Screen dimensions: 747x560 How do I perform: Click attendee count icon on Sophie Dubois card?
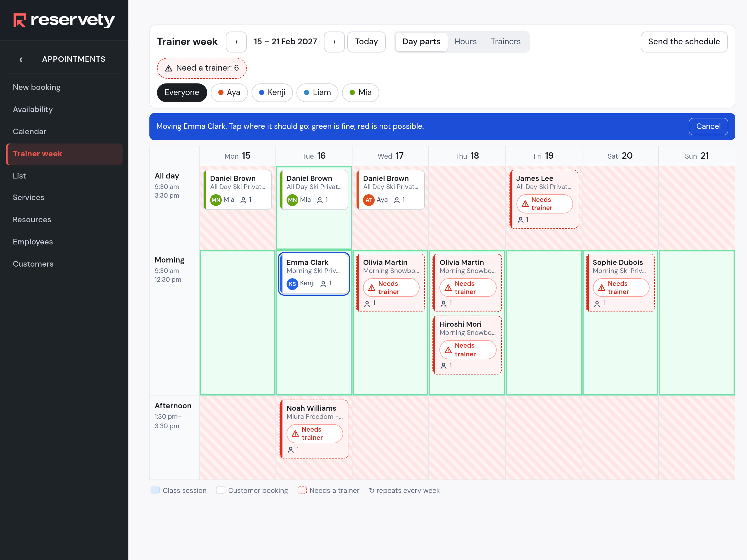point(597,304)
